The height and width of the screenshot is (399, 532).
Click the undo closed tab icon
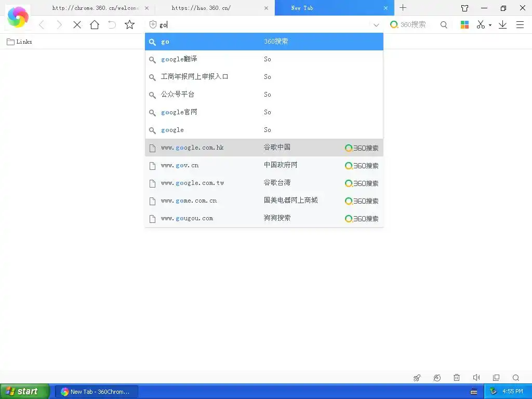112,24
